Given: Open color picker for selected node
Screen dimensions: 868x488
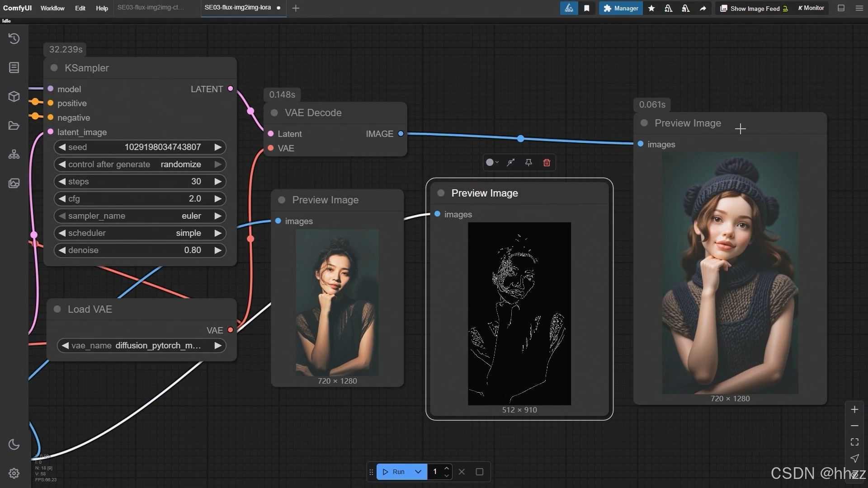Looking at the screenshot, I should click(492, 163).
